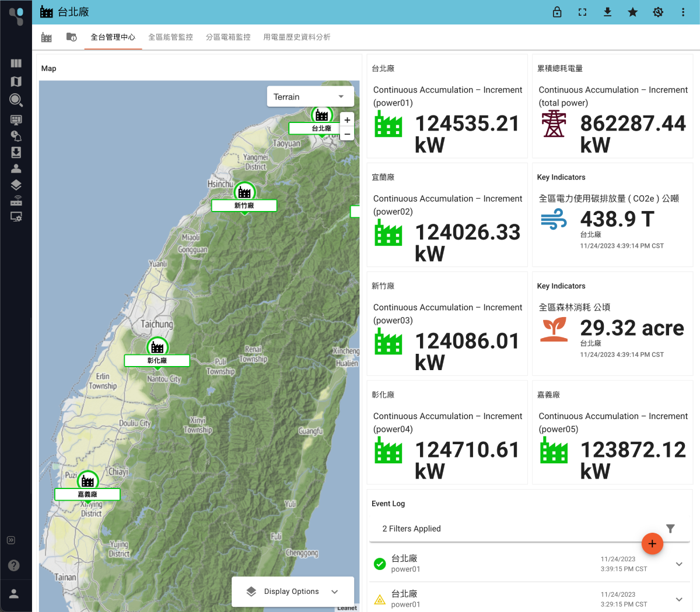700x612 pixels.
Task: Expand the first 台北廠 event log entry
Action: [678, 564]
